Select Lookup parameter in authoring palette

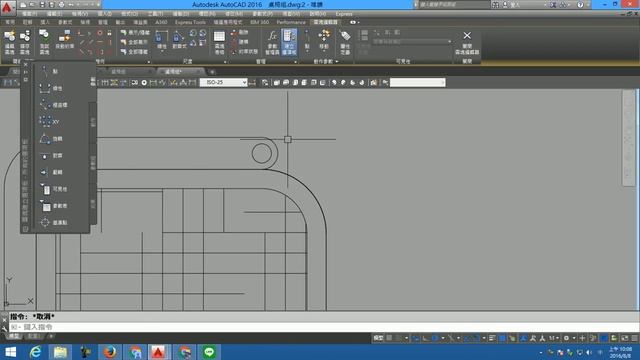click(53, 206)
